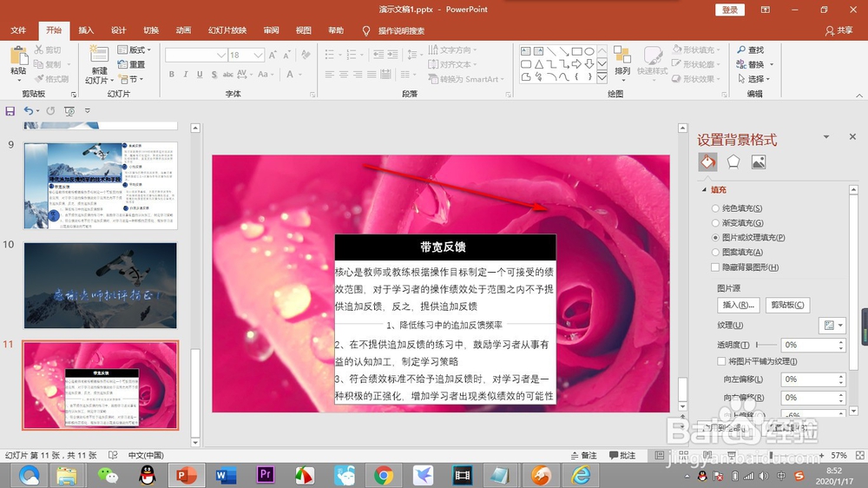Click the transparency slider in format pane

coord(766,345)
